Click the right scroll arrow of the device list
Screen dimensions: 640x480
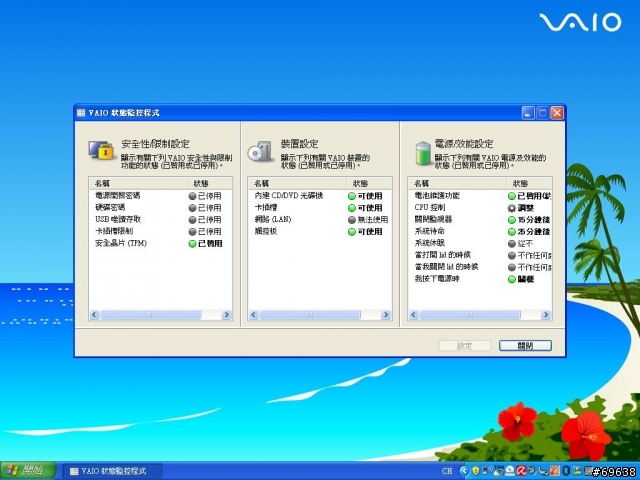pos(386,315)
